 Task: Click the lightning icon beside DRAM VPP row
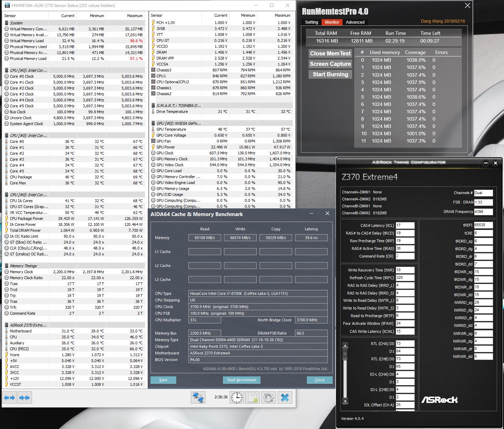pyautogui.click(x=153, y=58)
